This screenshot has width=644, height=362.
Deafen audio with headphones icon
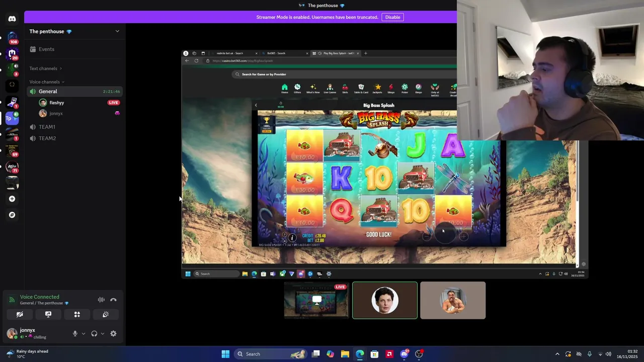pyautogui.click(x=94, y=333)
